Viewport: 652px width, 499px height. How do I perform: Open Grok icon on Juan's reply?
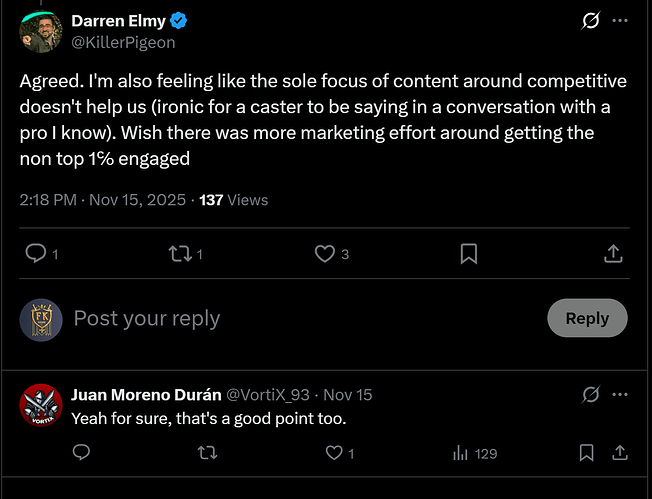tap(590, 394)
